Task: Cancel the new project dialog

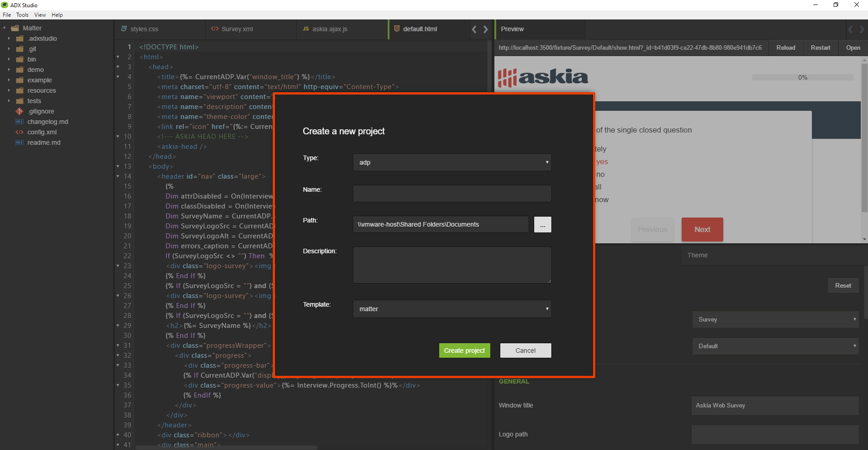Action: click(525, 351)
